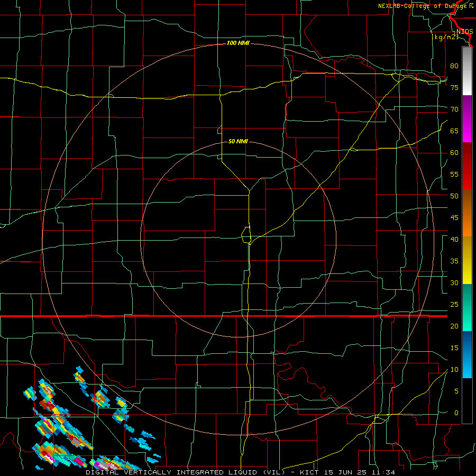Click the [kg/m2] units label

tap(445, 38)
